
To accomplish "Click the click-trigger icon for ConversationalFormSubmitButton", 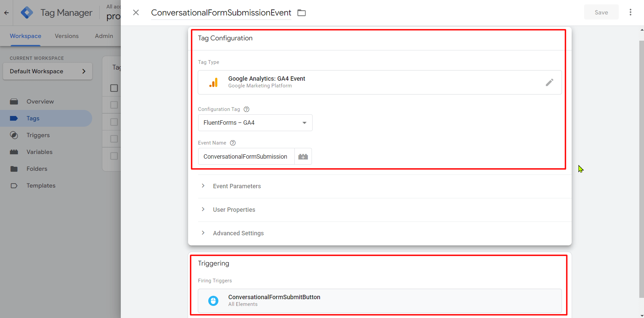I will tap(213, 301).
